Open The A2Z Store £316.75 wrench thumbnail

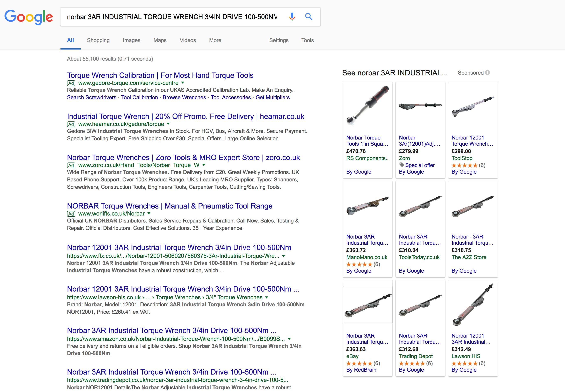coord(473,206)
